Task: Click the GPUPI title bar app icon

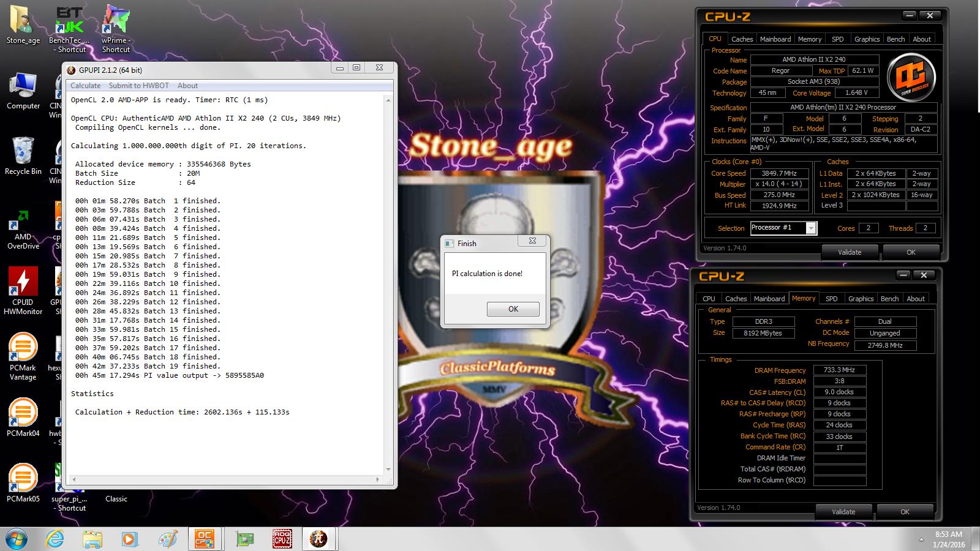Action: (72, 70)
